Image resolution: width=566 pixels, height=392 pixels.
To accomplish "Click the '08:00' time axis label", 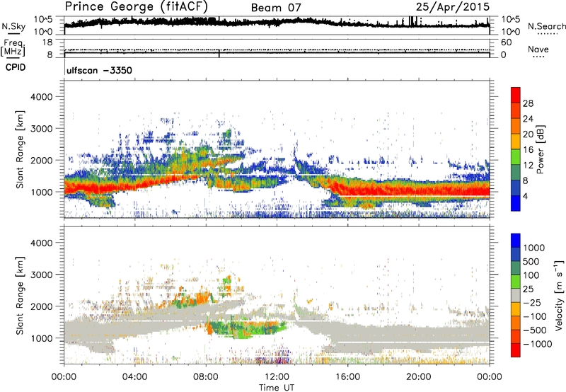I will click(x=206, y=376).
